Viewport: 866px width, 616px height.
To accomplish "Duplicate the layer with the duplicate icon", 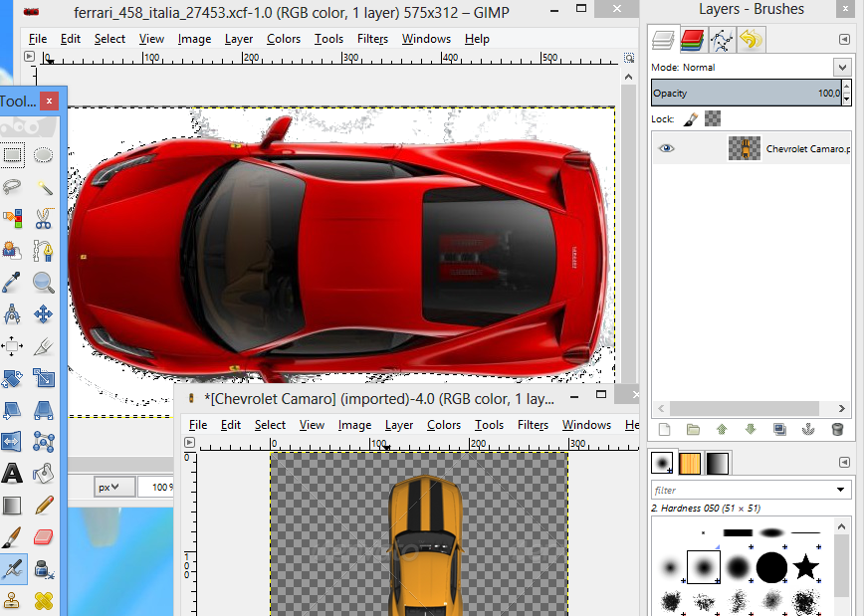I will point(779,429).
